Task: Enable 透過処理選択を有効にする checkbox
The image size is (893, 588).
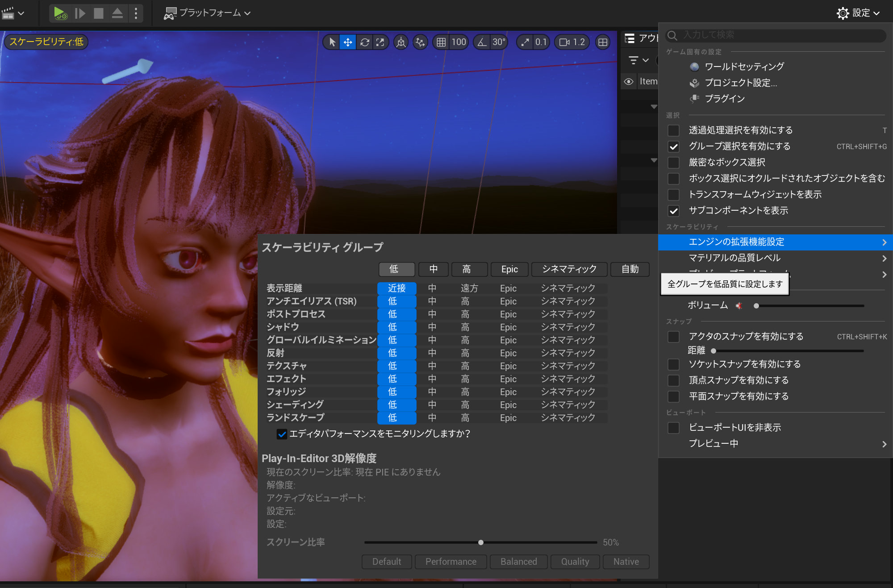Action: [x=673, y=130]
